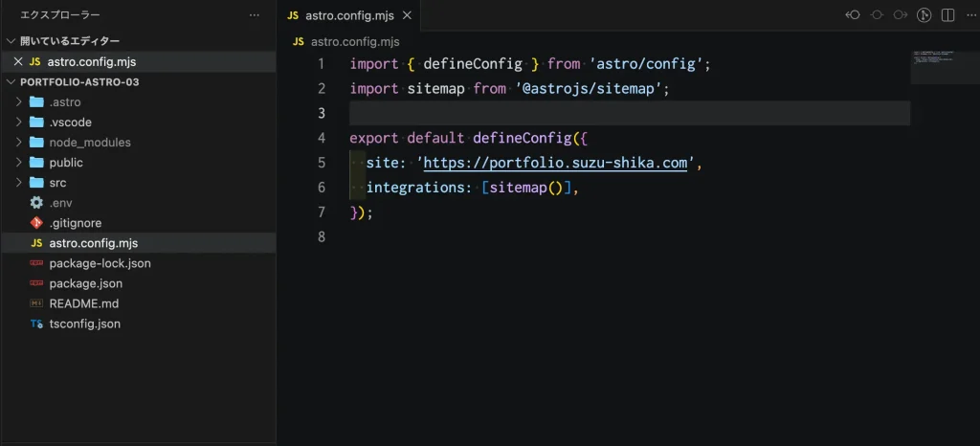The width and height of the screenshot is (980, 446).
Task: Click the integrations property on line 6
Action: click(x=415, y=188)
